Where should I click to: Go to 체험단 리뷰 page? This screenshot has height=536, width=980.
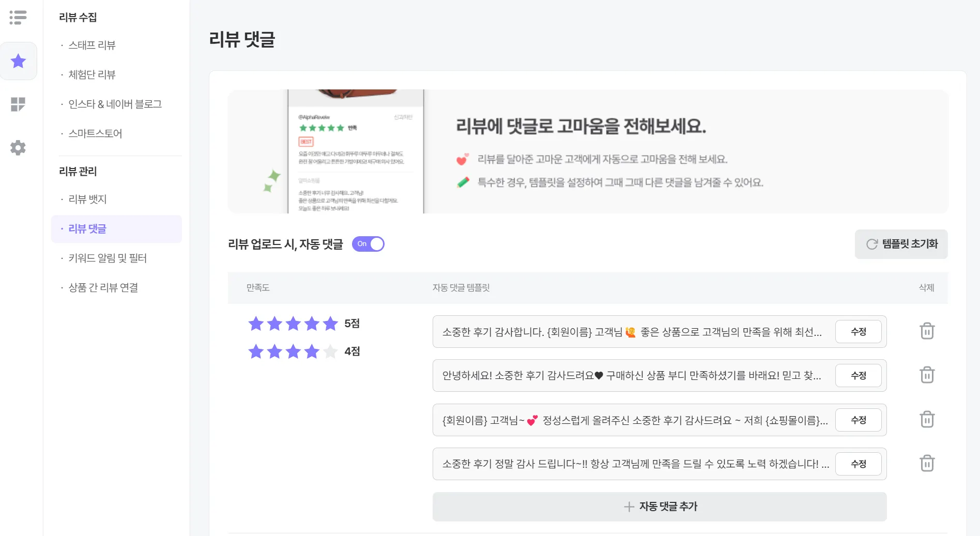point(92,74)
